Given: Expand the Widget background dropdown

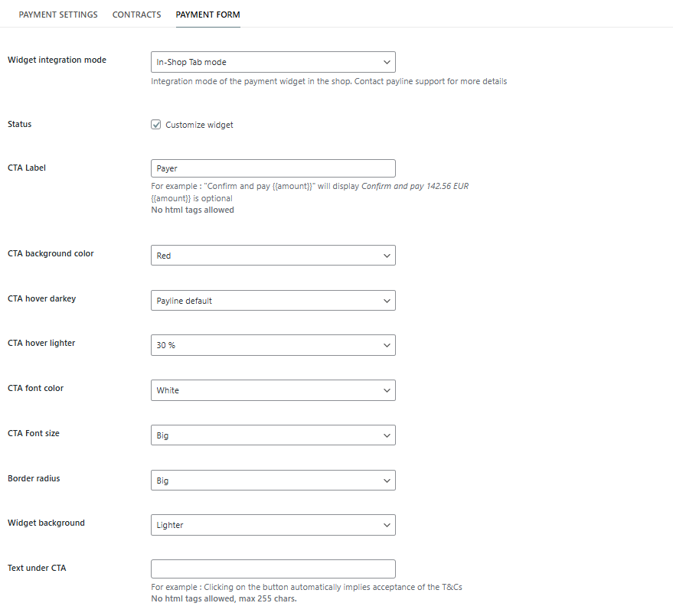Looking at the screenshot, I should coord(273,525).
